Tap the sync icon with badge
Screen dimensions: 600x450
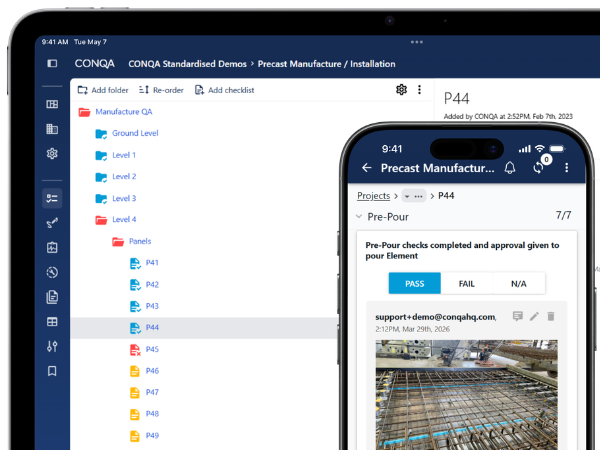[x=539, y=168]
